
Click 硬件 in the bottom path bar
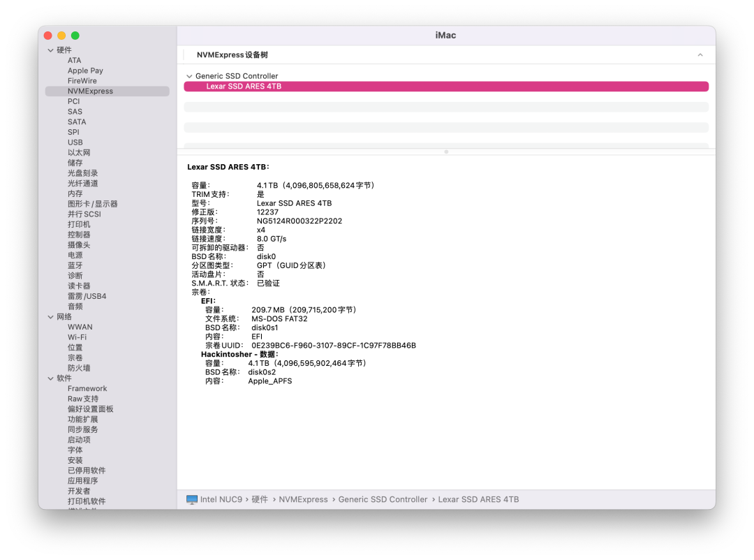pos(260,499)
